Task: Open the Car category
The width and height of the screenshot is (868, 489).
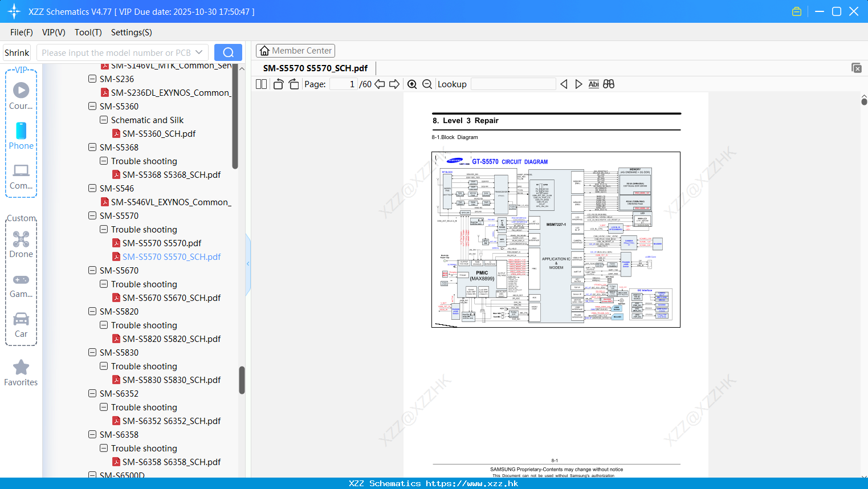Action: point(21,324)
